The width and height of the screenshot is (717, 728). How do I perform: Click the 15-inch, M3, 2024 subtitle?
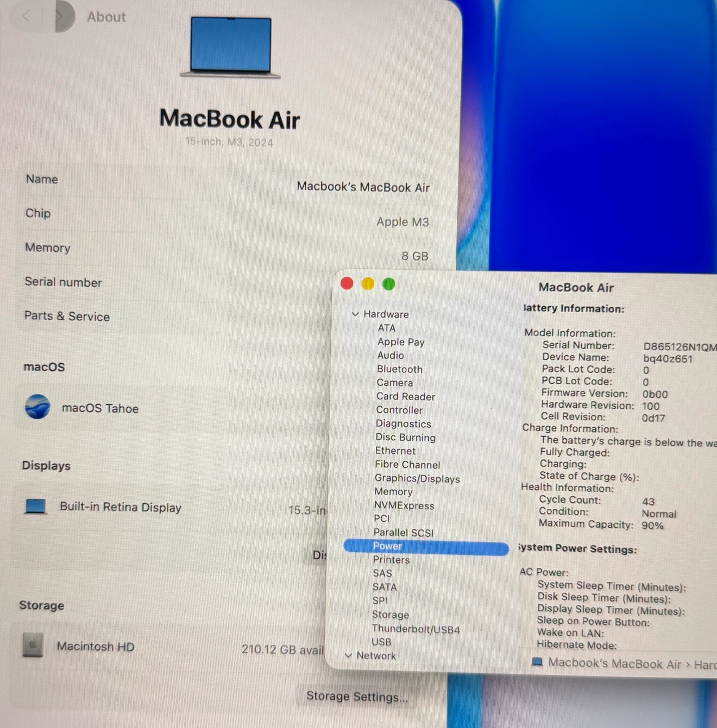229,142
